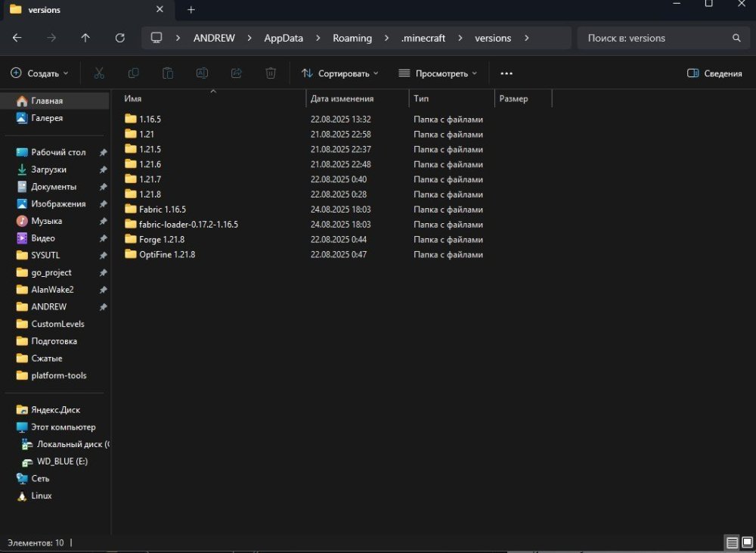Open platform-tools folder in sidebar

[56, 375]
